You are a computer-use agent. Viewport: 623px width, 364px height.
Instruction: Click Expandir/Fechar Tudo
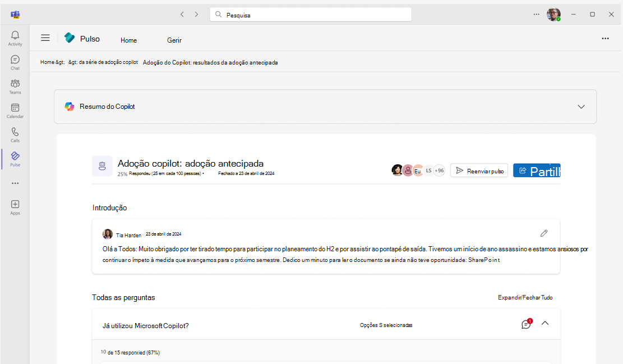[525, 298]
